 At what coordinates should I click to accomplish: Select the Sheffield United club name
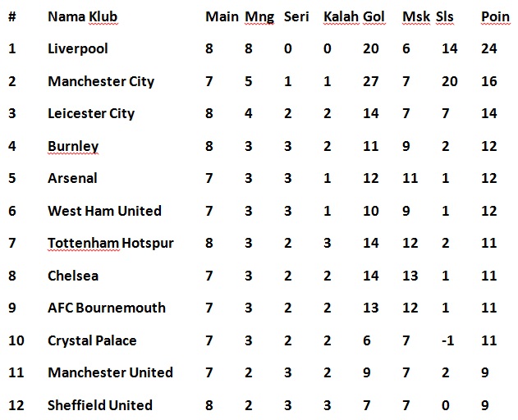100,405
